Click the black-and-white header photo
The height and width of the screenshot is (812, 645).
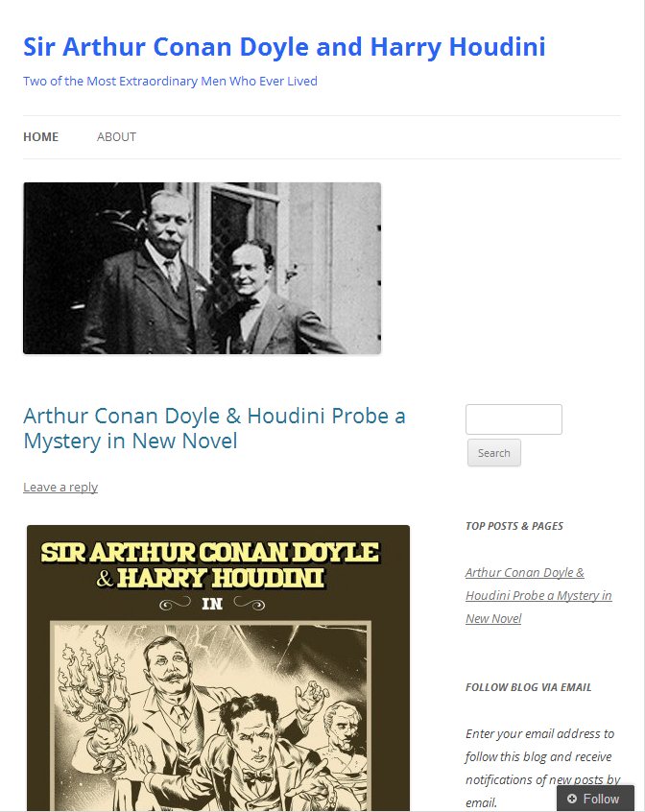(x=202, y=268)
